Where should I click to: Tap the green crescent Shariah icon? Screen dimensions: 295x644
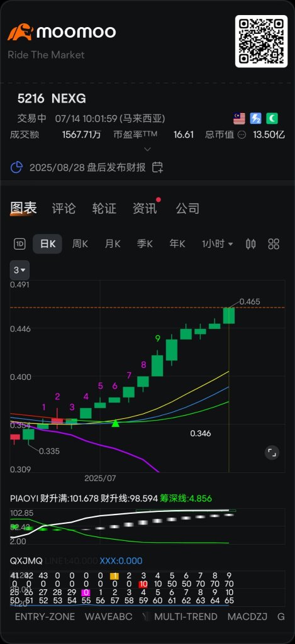[x=272, y=119]
